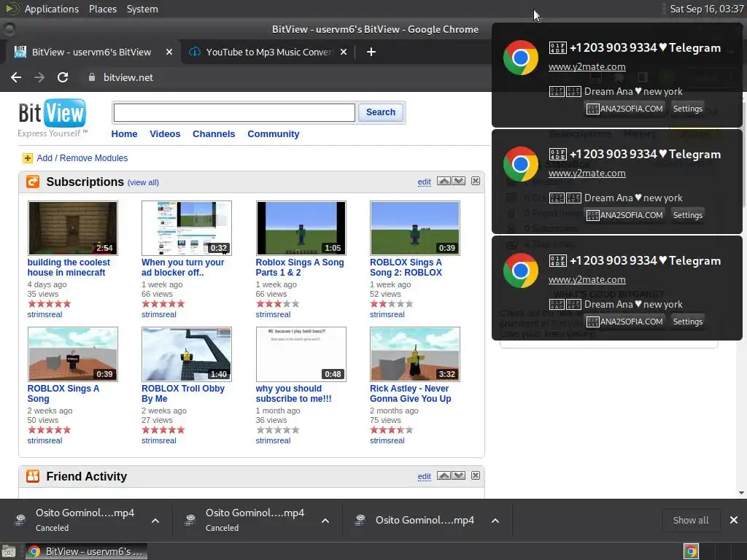
Task: Open Settings in first notification
Action: coord(687,109)
